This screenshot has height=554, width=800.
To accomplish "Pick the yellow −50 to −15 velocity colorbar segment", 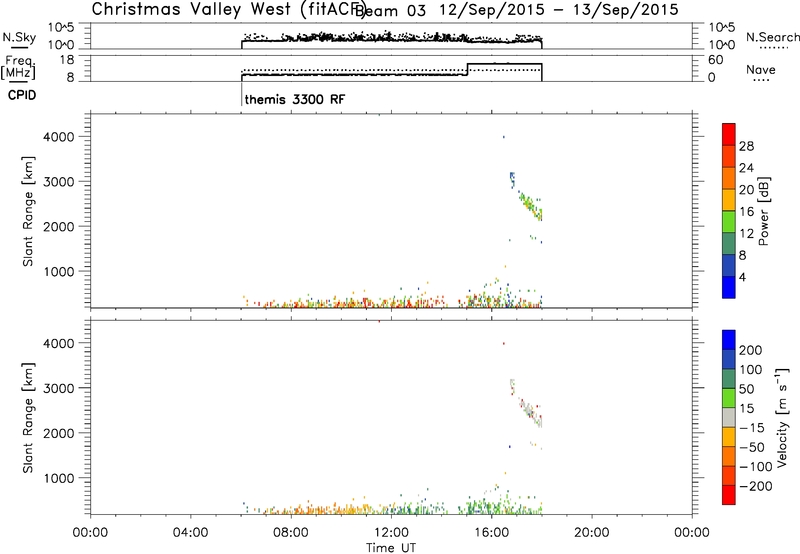I will [729, 437].
